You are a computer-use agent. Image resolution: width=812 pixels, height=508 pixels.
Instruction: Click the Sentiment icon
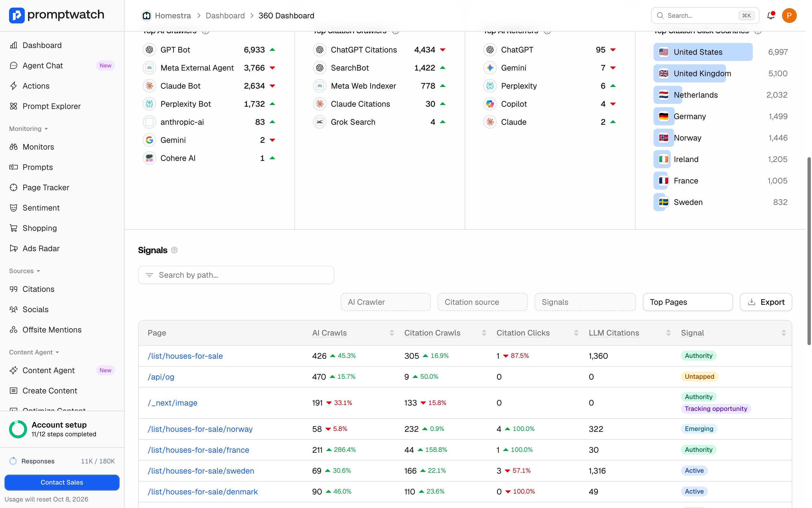14,208
